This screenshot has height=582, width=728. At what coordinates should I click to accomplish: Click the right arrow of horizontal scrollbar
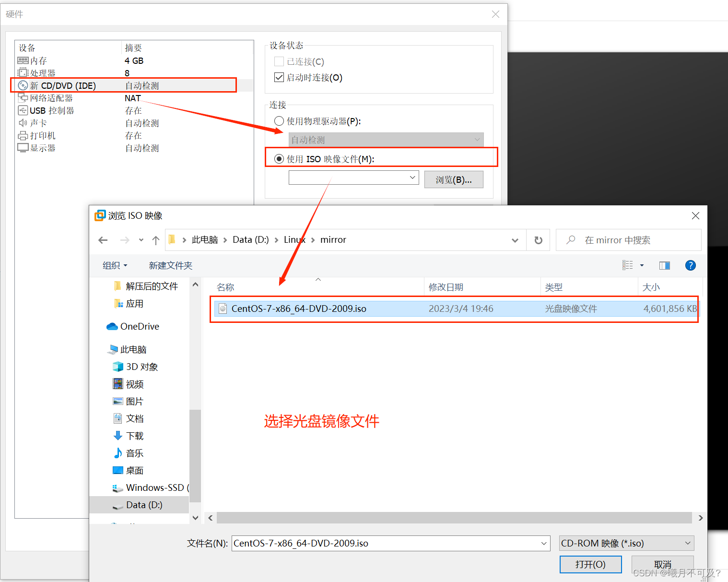pos(700,518)
